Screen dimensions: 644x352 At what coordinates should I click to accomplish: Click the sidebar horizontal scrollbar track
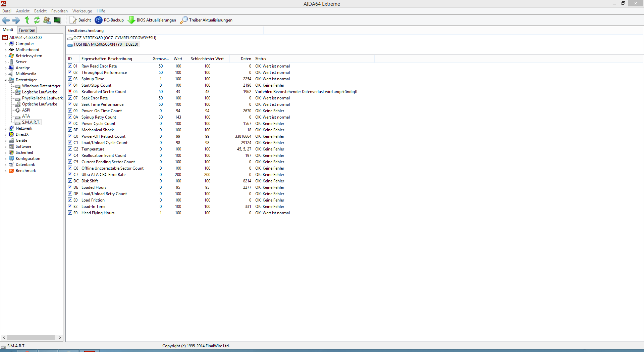[x=31, y=338]
